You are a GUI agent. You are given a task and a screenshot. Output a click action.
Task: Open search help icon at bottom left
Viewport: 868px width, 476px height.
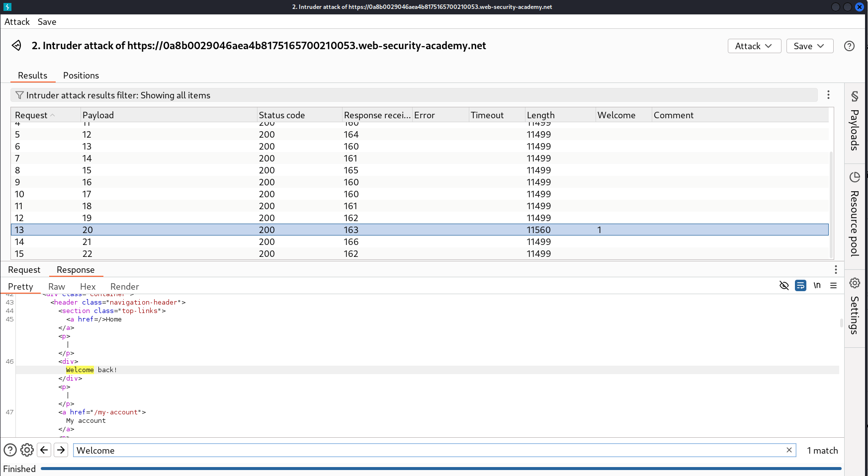click(x=10, y=450)
